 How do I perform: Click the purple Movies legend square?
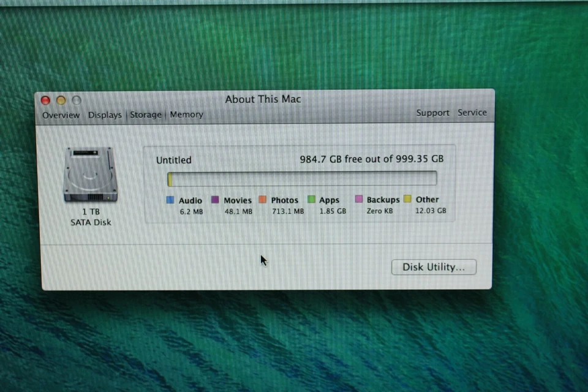(215, 200)
